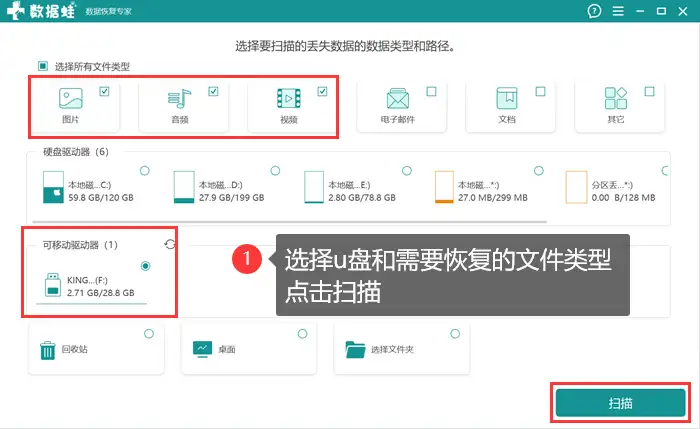This screenshot has height=429, width=700.
Task: Click the 扫描 scan button
Action: [x=621, y=403]
